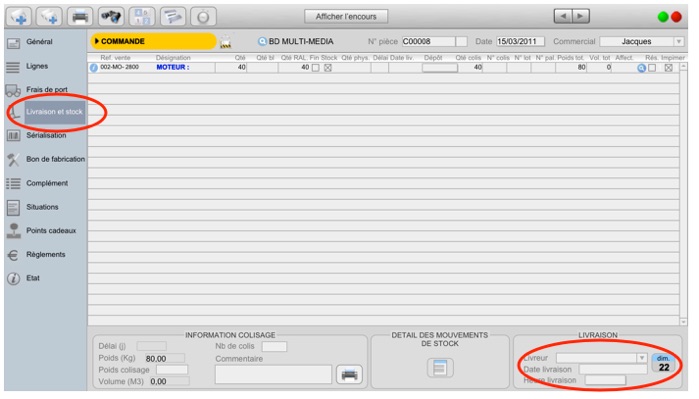Image resolution: width=699 pixels, height=399 pixels.
Task: Click the Afficher l'encours button
Action: (346, 16)
